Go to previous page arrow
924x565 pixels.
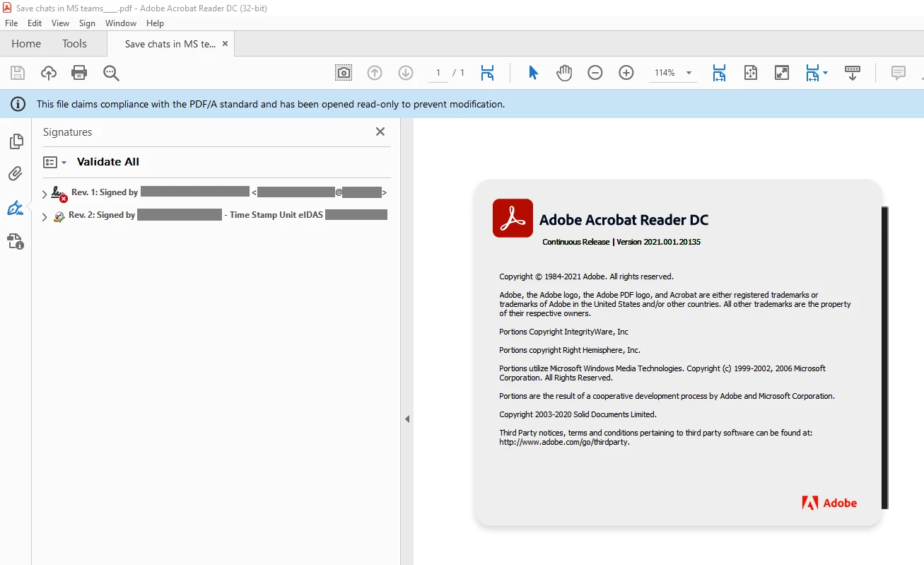pos(375,72)
